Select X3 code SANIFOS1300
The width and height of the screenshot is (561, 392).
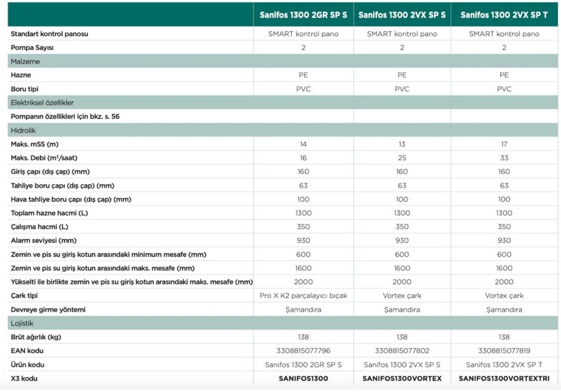(x=303, y=378)
